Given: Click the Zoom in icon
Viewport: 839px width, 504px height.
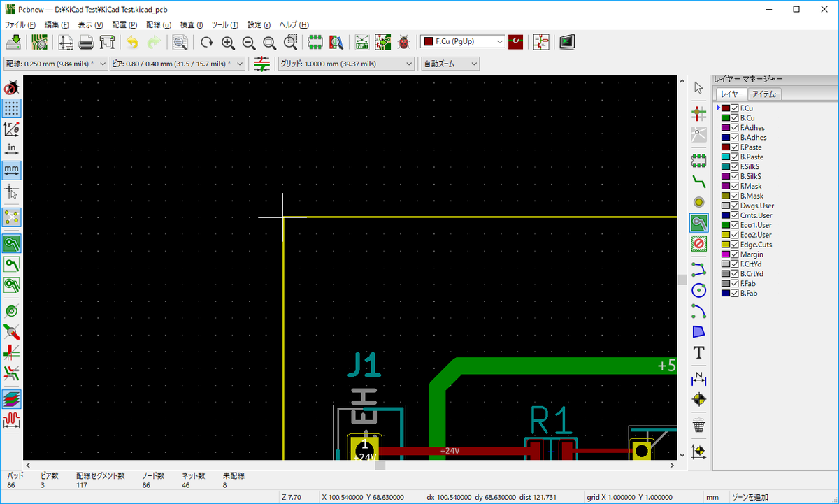Looking at the screenshot, I should point(228,42).
